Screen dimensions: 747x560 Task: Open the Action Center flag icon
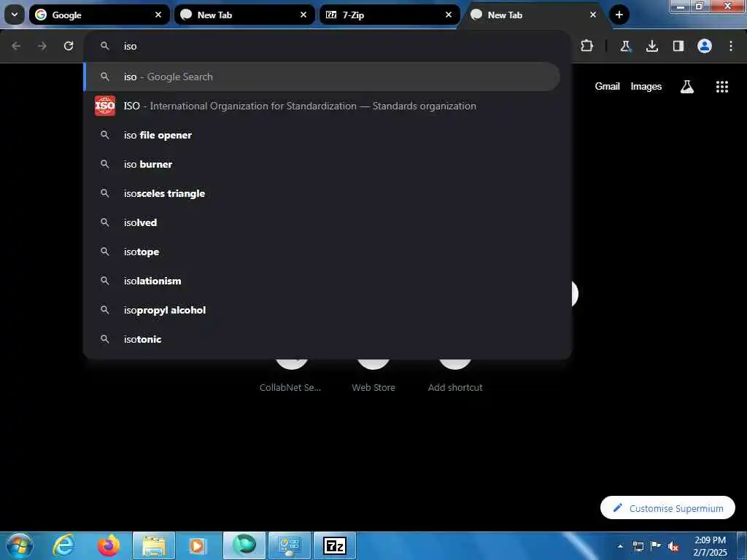[x=656, y=545]
